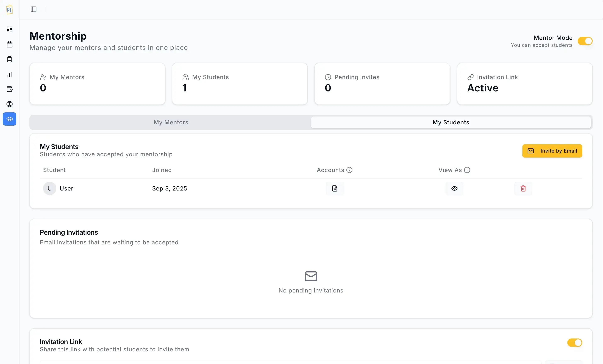The image size is (603, 364).
Task: Open the Dashboard icon in sidebar
Action: pyautogui.click(x=9, y=29)
